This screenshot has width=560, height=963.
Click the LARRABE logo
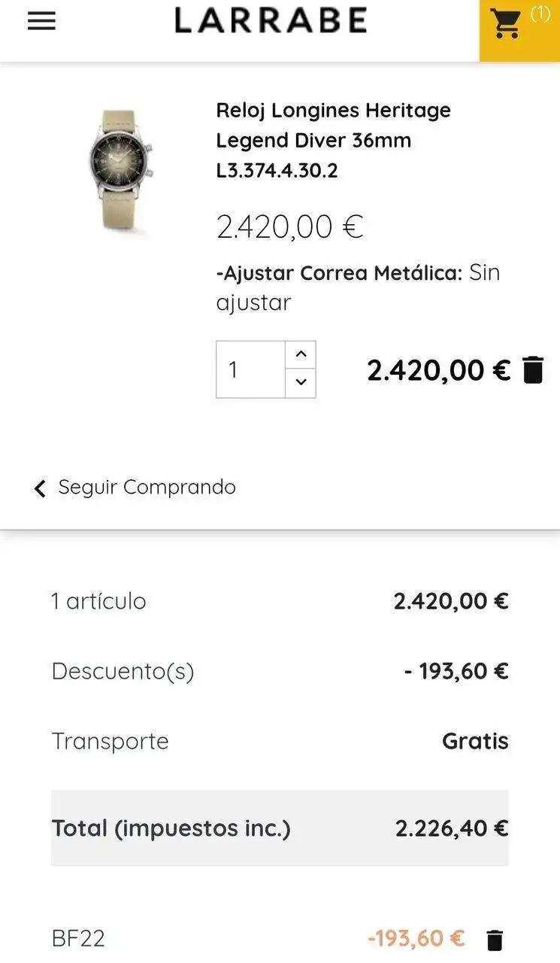coord(271,21)
